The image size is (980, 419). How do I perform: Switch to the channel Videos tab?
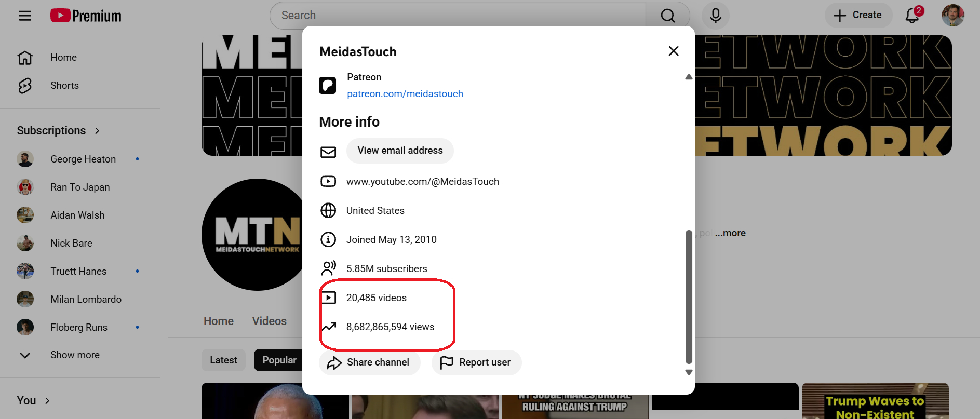(269, 321)
